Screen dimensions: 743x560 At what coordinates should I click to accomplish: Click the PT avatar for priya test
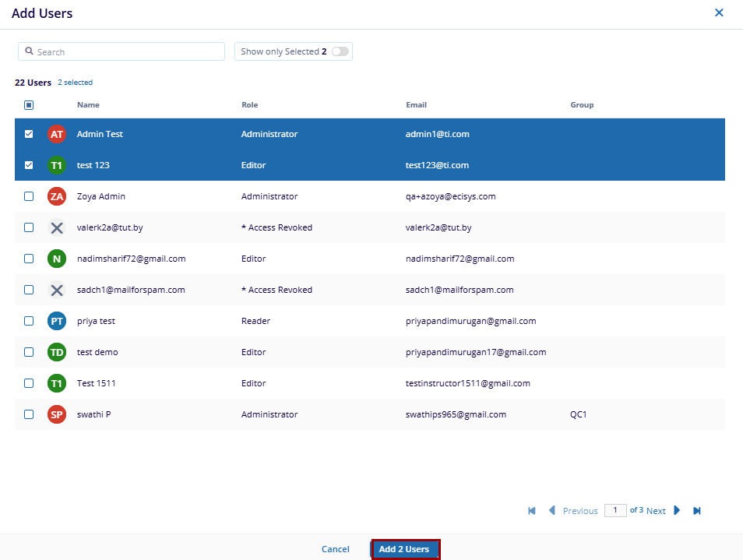coord(56,321)
